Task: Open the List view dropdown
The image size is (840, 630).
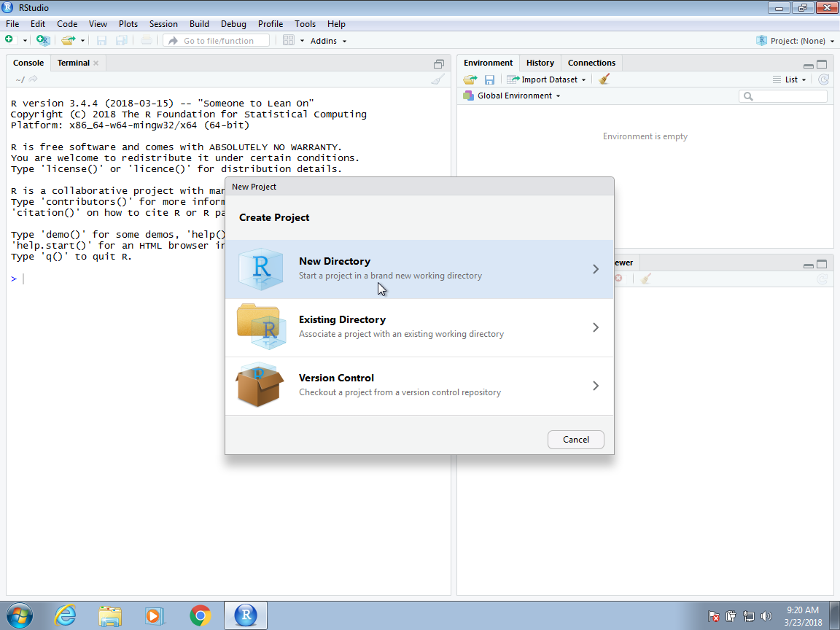Action: click(789, 79)
